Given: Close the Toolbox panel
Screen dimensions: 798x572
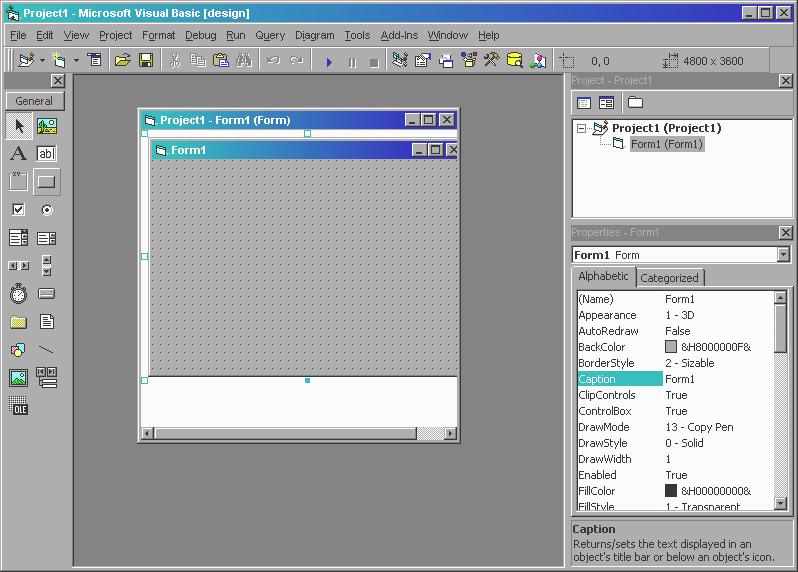Looking at the screenshot, I should [58, 81].
